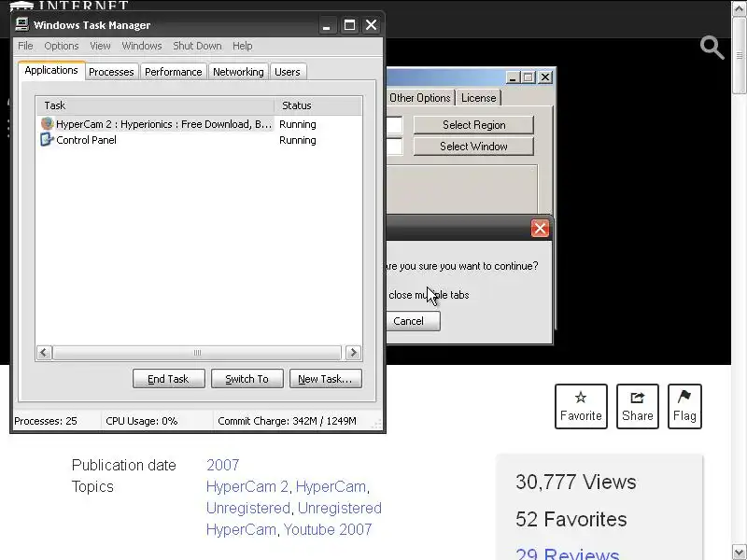
Task: Switch to the Networking tab
Action: (x=238, y=72)
